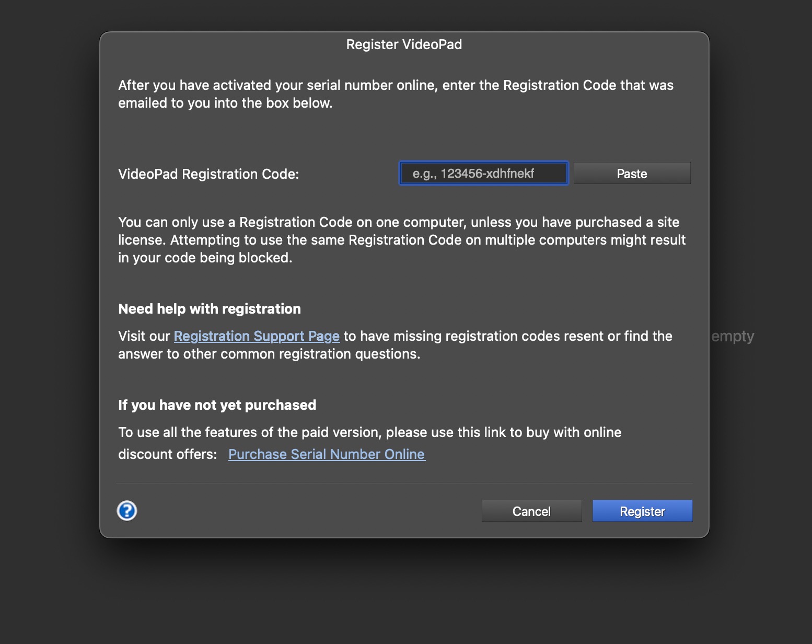Follow the Purchase Serial Number Online link
This screenshot has width=812, height=644.
point(327,454)
